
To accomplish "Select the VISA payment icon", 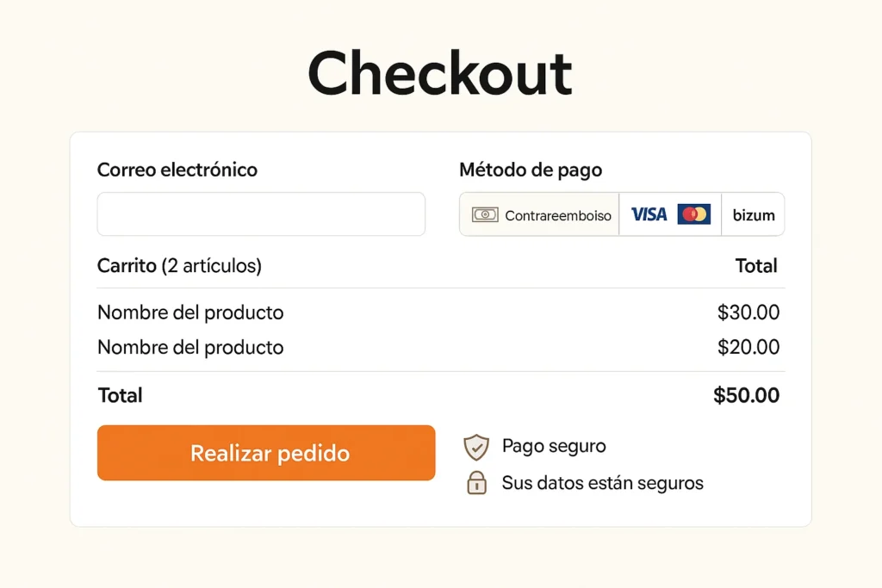I will pyautogui.click(x=648, y=214).
